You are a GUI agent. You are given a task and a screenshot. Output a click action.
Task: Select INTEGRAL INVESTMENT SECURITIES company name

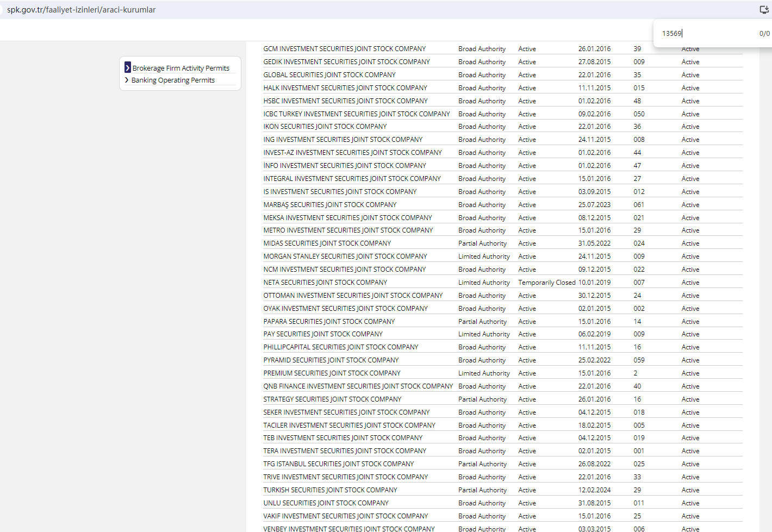(x=352, y=179)
